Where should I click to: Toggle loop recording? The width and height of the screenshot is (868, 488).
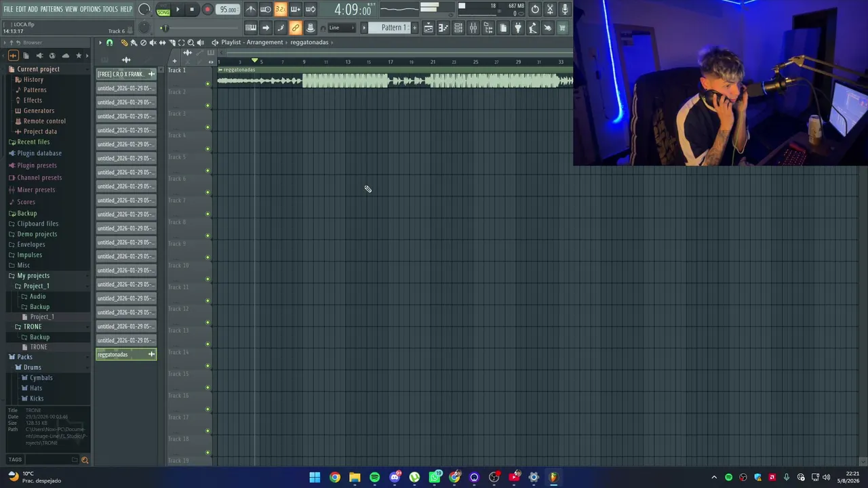(311, 9)
